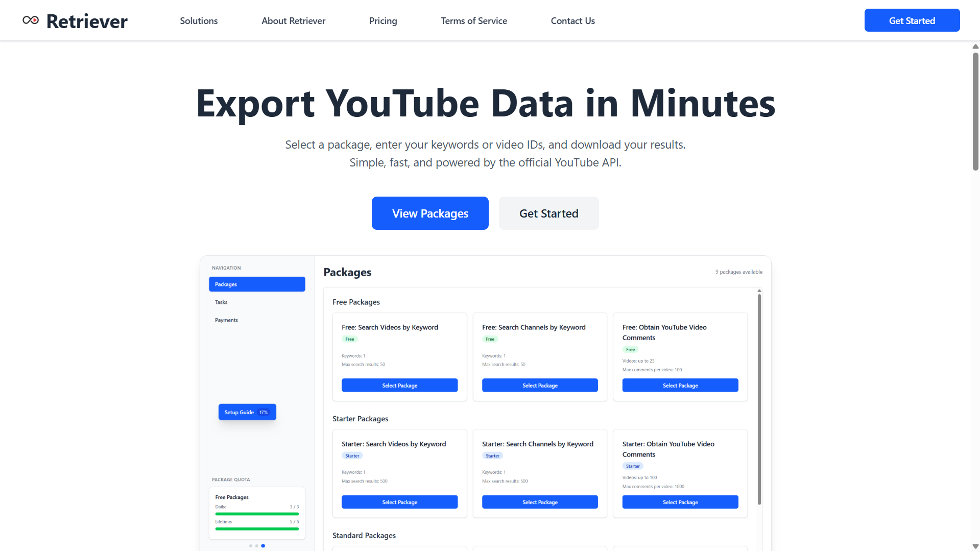
Task: Open the Solutions navigation menu
Action: point(199,20)
